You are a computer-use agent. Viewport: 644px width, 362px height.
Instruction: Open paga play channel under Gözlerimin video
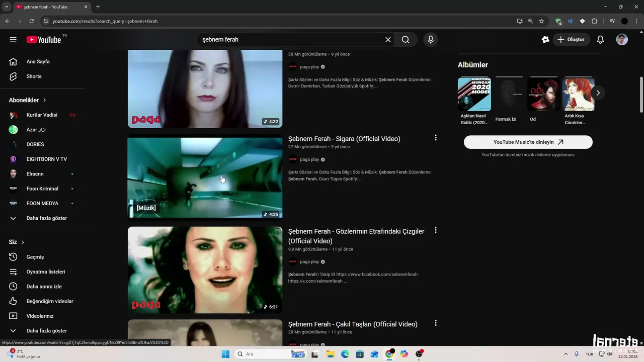(309, 262)
